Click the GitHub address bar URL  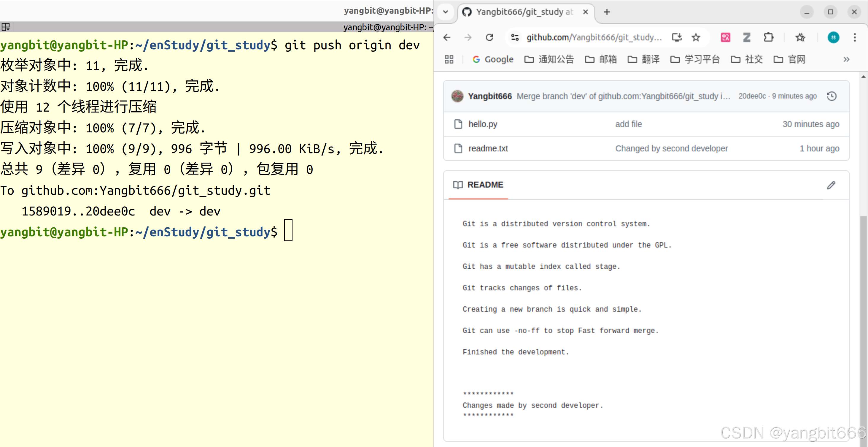click(593, 37)
